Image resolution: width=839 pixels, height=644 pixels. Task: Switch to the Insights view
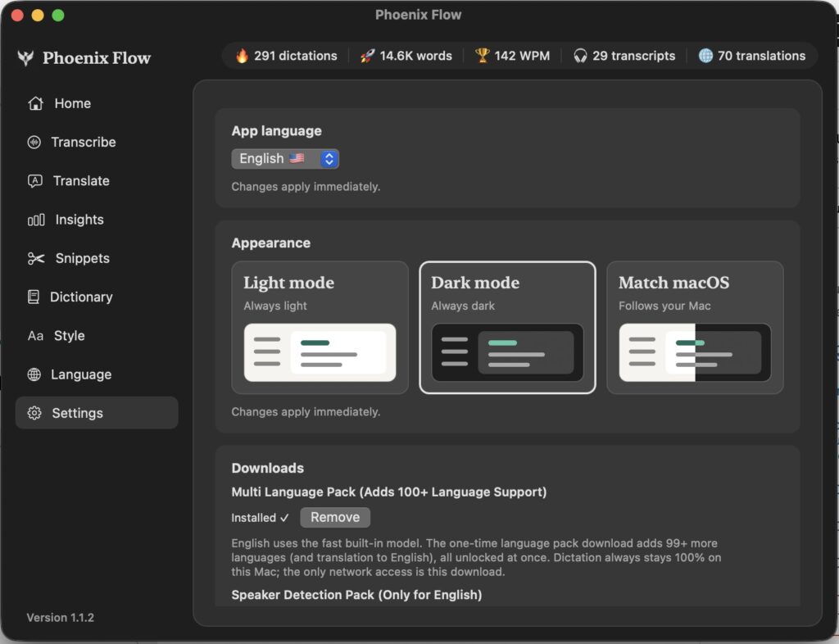point(97,220)
